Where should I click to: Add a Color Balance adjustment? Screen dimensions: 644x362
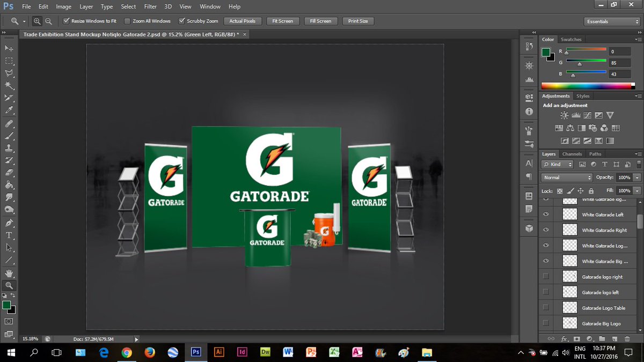[x=570, y=128]
